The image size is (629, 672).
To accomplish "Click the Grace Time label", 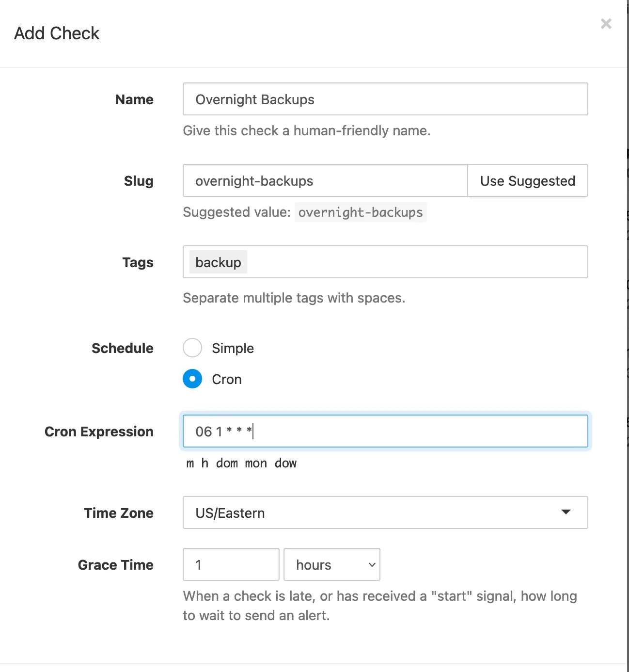I will tap(116, 565).
